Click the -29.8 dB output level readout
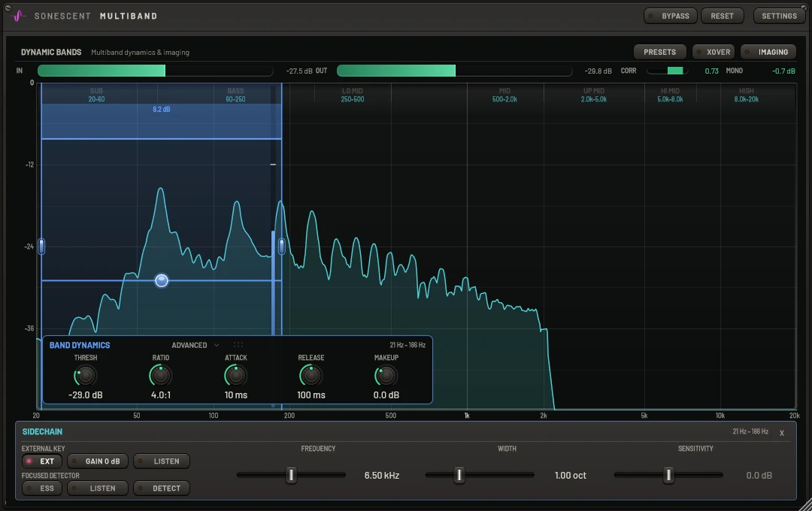The image size is (812, 511). coord(598,71)
